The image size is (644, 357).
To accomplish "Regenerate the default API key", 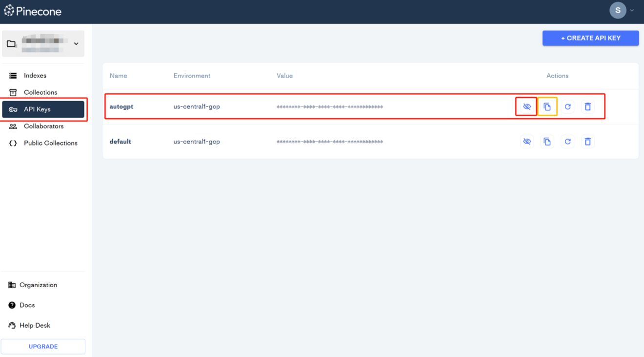I will tap(567, 142).
